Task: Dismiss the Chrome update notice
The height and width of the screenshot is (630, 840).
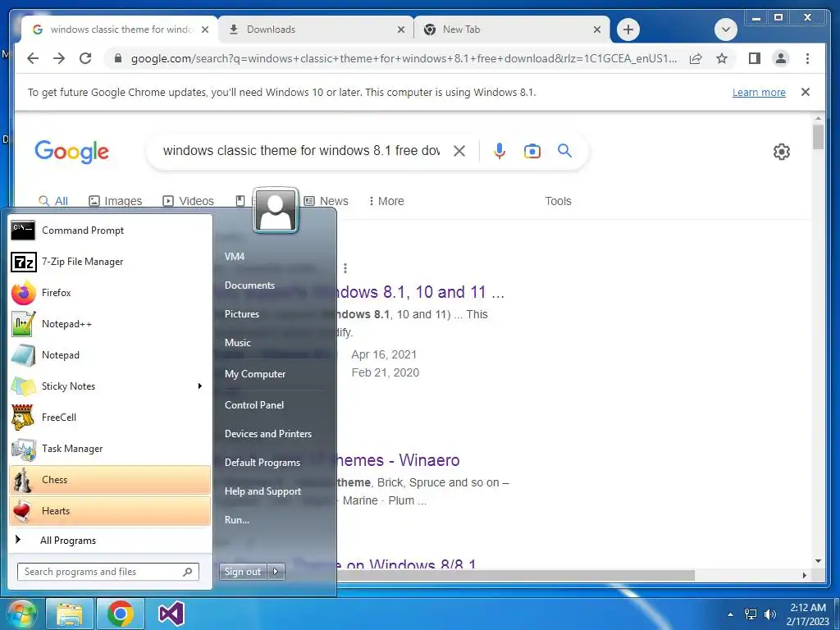Action: click(806, 92)
